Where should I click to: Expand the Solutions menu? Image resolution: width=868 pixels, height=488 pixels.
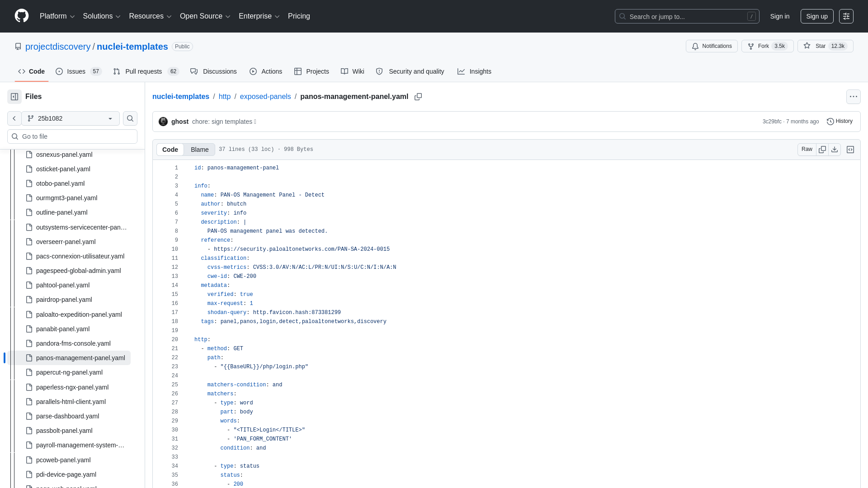pos(102,16)
